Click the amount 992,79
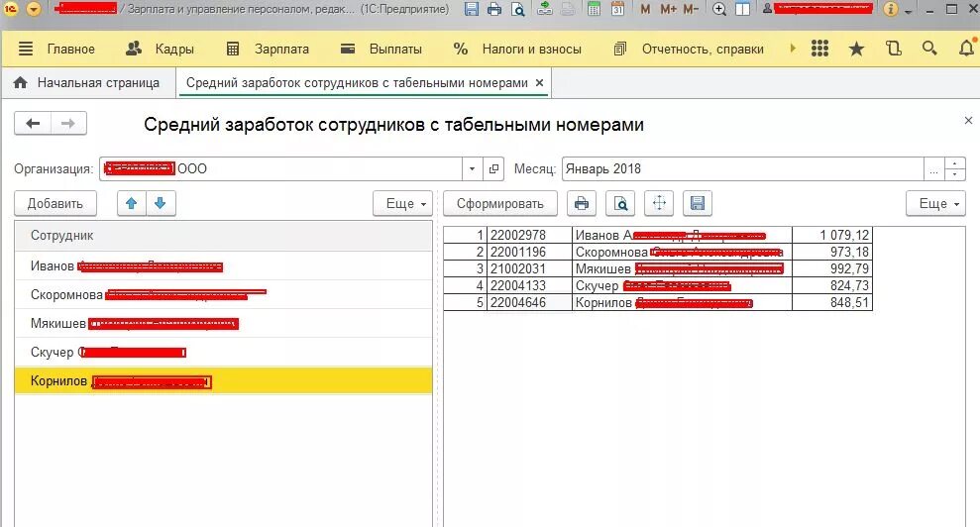The width and height of the screenshot is (980, 527). 832,268
